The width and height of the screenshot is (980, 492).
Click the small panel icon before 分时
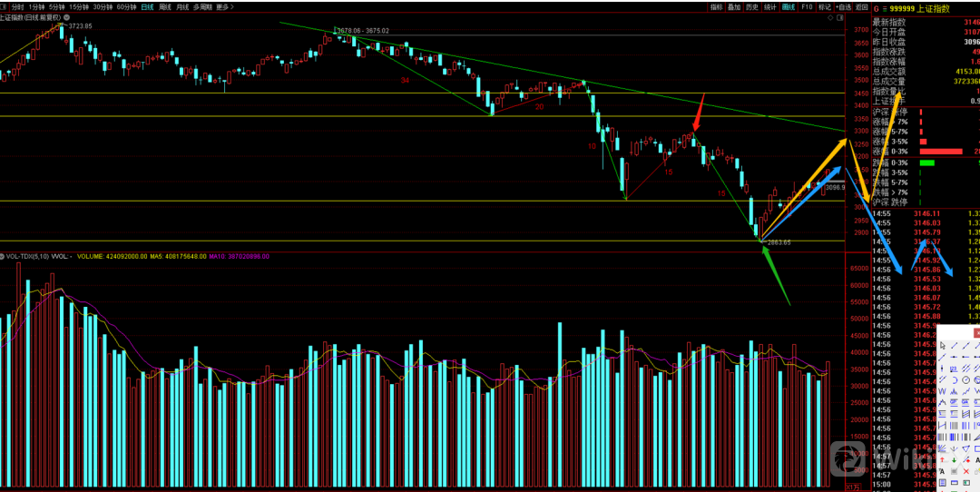coord(5,6)
